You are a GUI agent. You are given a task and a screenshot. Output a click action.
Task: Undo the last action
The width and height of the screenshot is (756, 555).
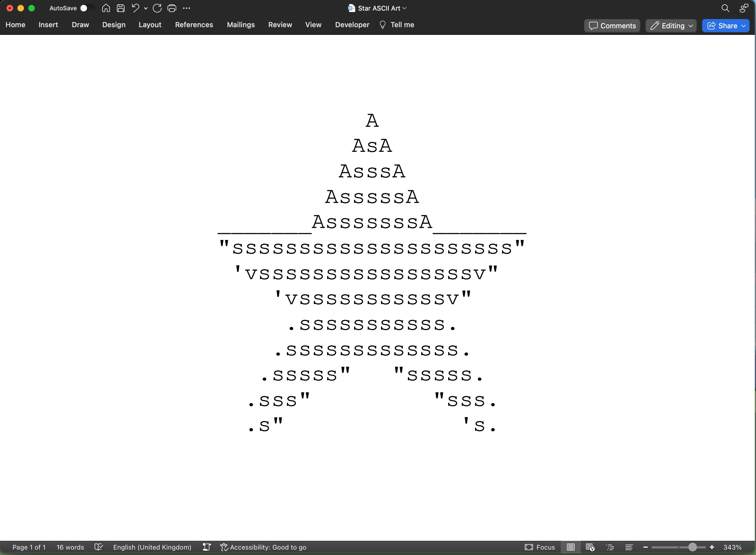(x=136, y=8)
